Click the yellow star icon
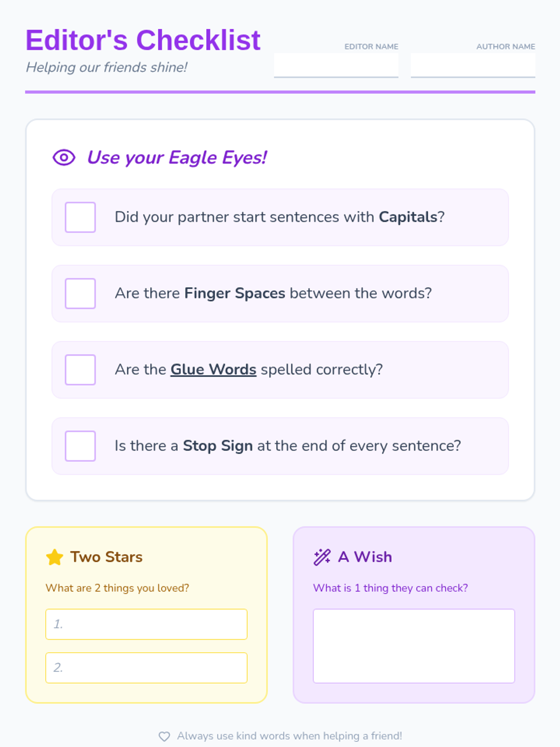The width and height of the screenshot is (560, 747). tap(55, 557)
